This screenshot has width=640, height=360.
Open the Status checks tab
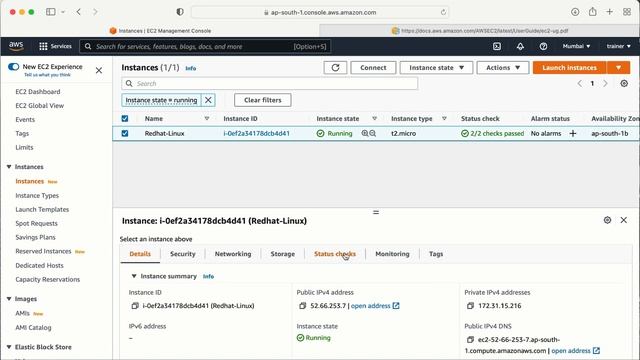tap(335, 254)
